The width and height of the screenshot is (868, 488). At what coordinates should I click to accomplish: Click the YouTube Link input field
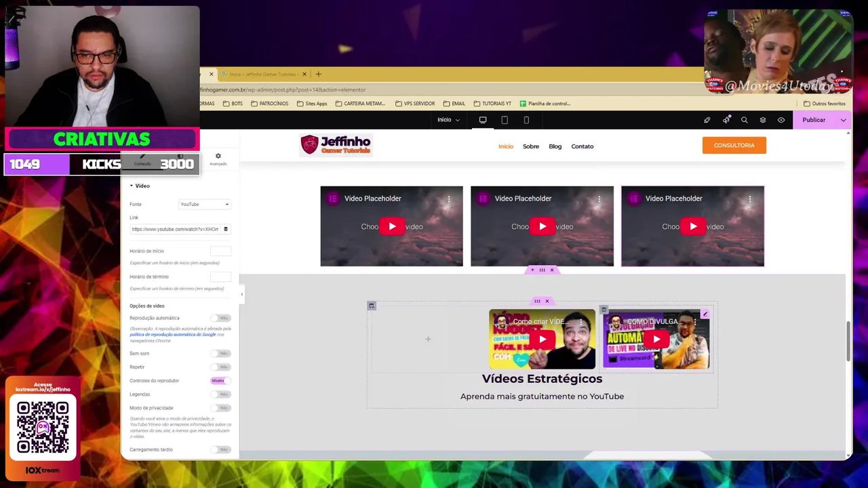pyautogui.click(x=175, y=229)
